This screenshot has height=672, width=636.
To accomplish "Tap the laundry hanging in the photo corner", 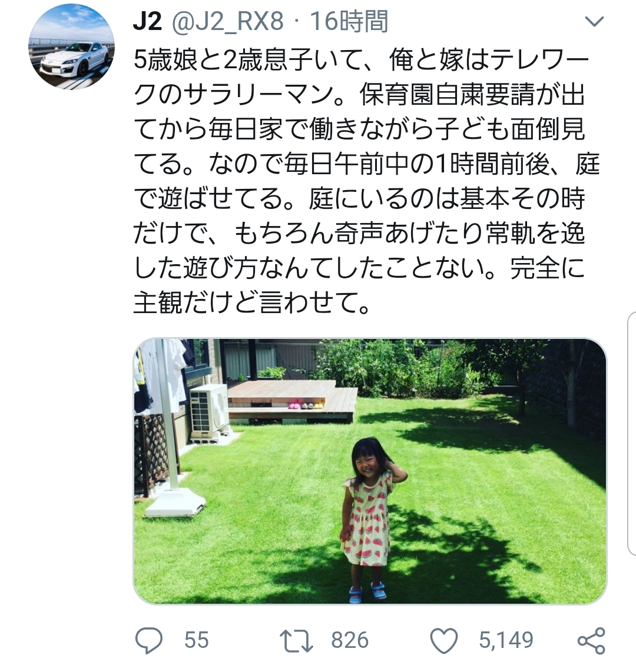I will click(163, 375).
